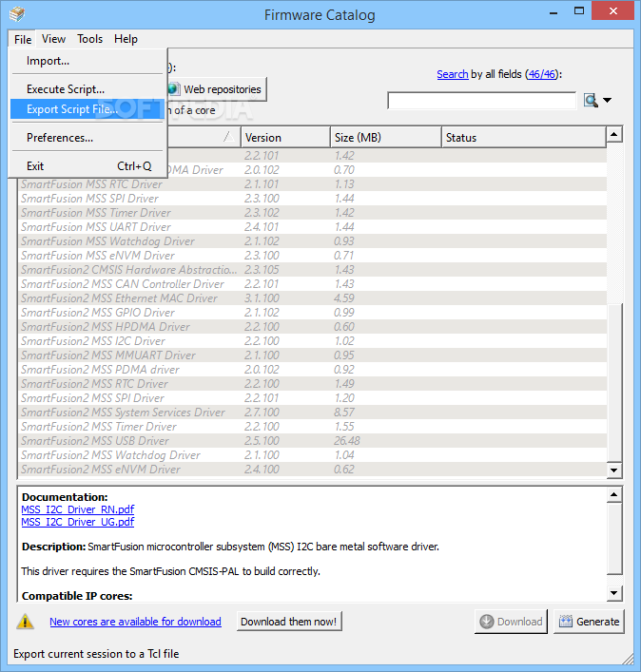
Task: Select SmartFusion2 MSS Watchdog Driver row
Action: click(x=312, y=454)
